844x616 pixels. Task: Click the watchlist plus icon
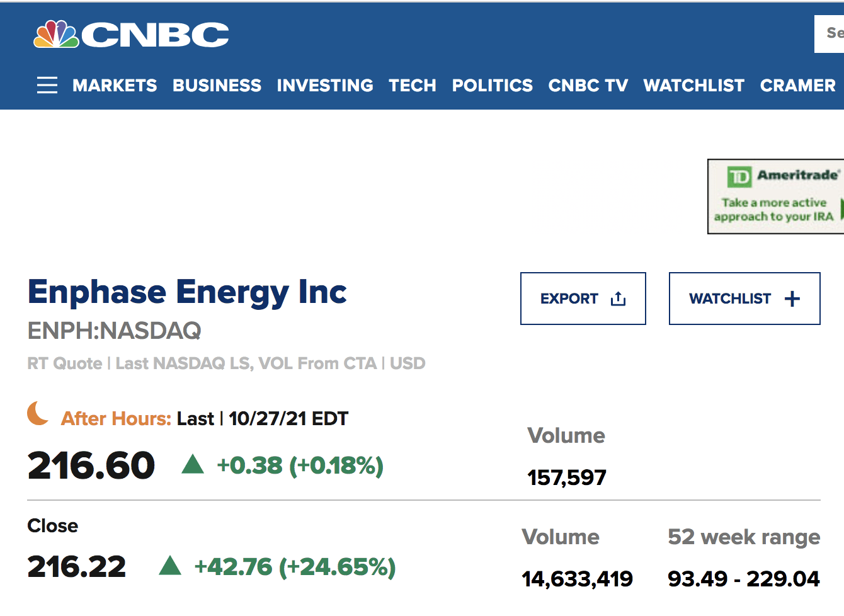click(x=792, y=299)
